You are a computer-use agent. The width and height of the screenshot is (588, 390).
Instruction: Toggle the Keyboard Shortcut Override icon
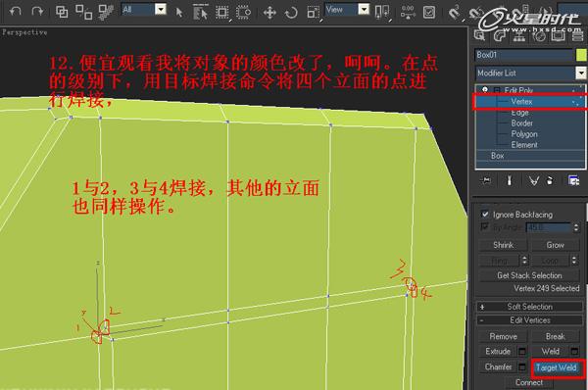(429, 12)
